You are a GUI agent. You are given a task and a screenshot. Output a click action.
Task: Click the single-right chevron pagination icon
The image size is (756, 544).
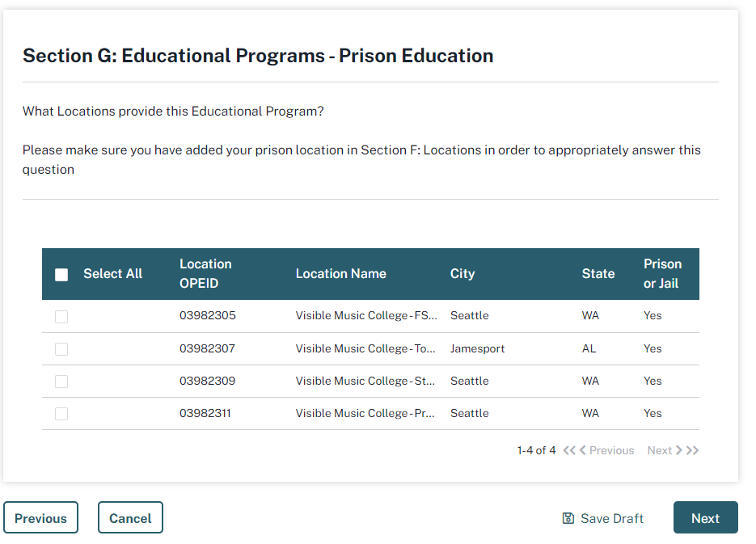coord(678,450)
